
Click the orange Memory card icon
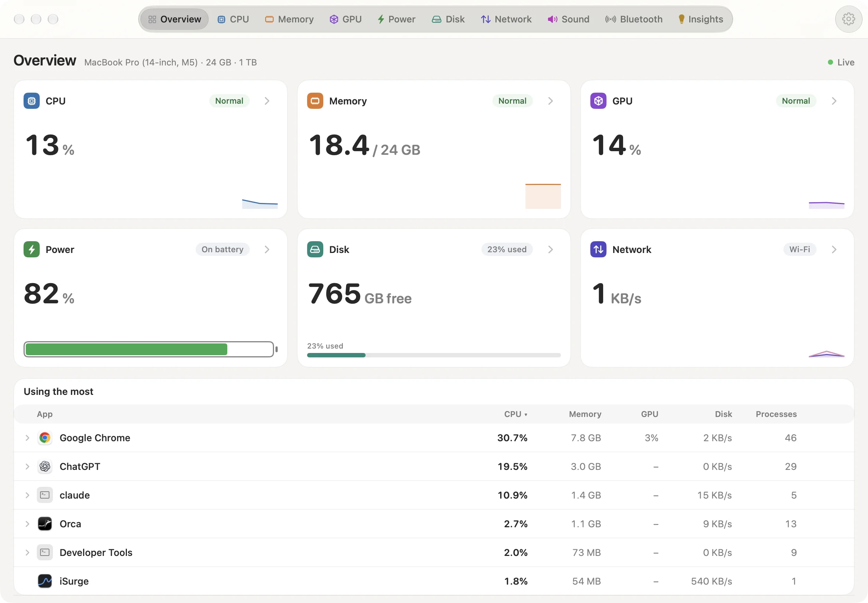coord(315,101)
